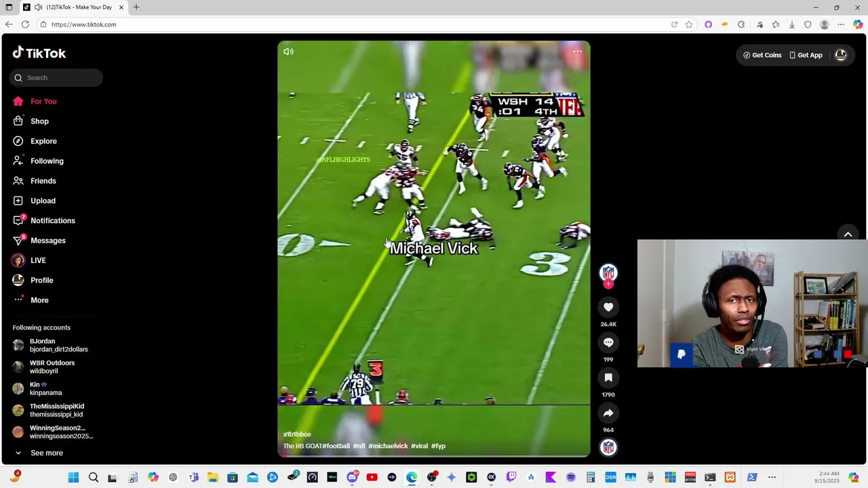Image resolution: width=868 pixels, height=488 pixels.
Task: Open Spotify from the taskbar
Action: 571,477
